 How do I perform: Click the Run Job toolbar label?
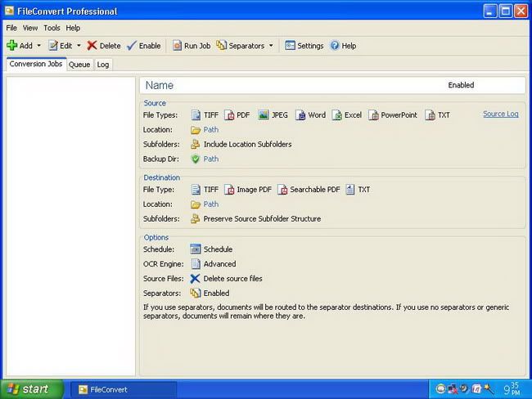[x=197, y=46]
